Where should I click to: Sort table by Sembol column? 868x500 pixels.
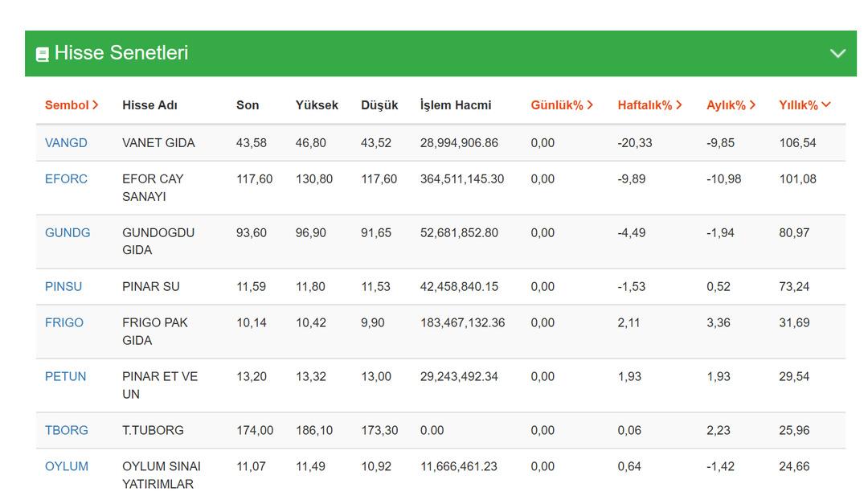coord(72,105)
